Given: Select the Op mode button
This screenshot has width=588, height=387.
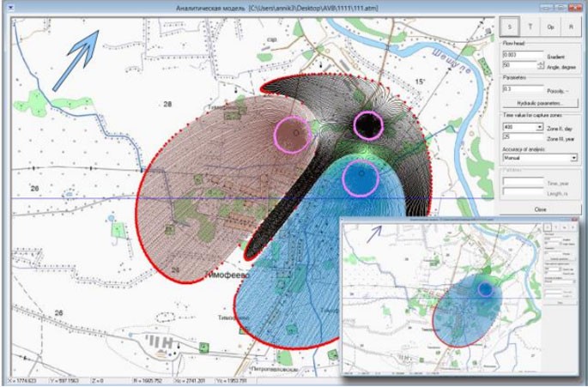Looking at the screenshot, I should [550, 27].
